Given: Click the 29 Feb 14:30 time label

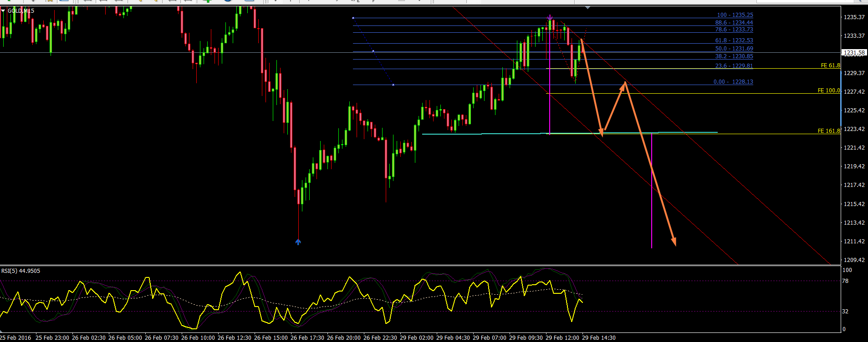Looking at the screenshot, I should click(x=599, y=338).
